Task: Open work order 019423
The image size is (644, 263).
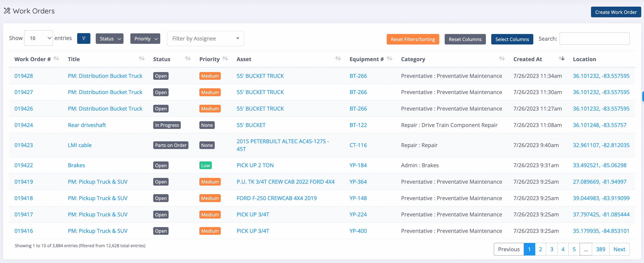Action: [24, 145]
